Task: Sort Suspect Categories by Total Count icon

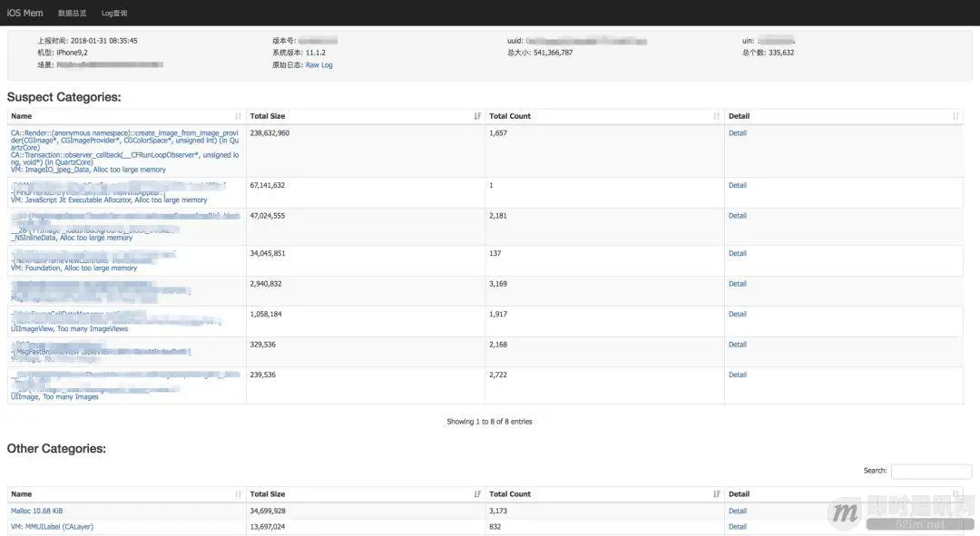Action: (716, 116)
